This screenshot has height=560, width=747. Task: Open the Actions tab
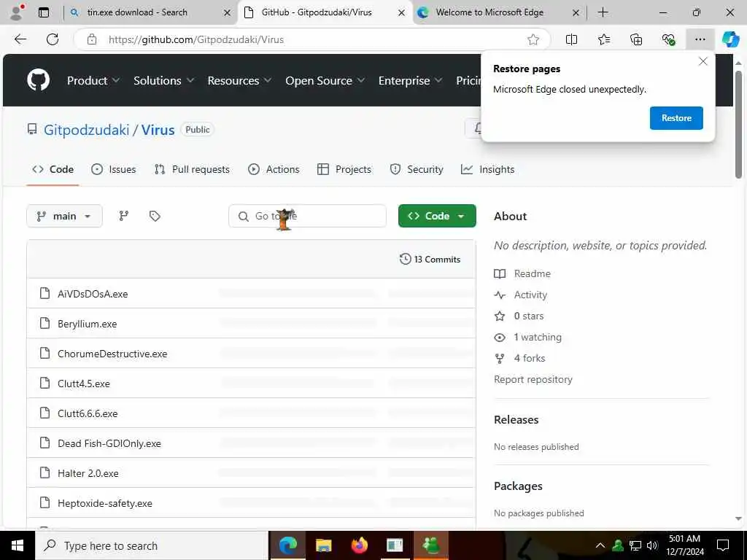[274, 169]
